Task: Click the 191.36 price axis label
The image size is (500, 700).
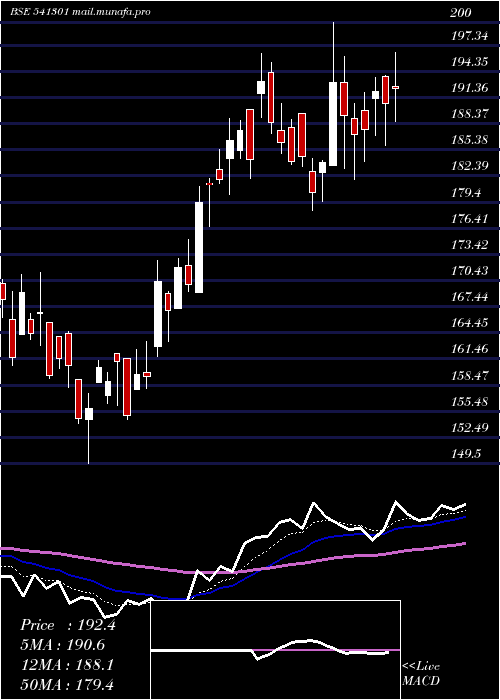Action: click(469, 88)
